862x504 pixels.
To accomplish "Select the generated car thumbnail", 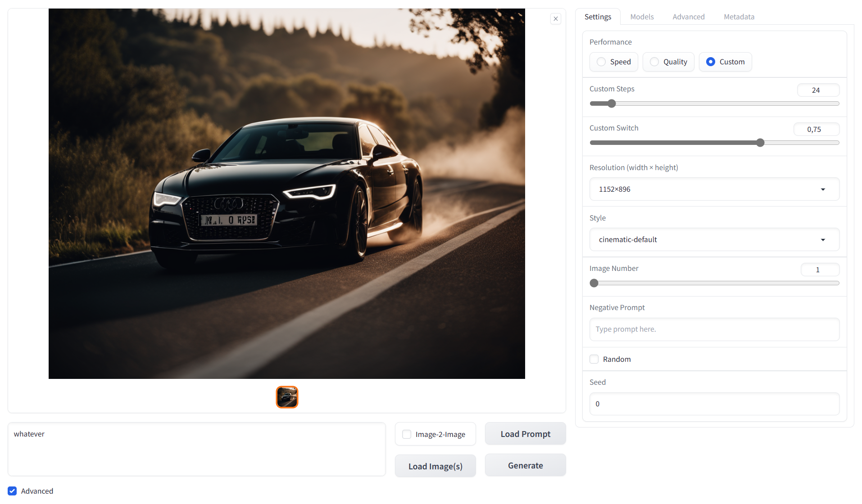I will (x=287, y=397).
